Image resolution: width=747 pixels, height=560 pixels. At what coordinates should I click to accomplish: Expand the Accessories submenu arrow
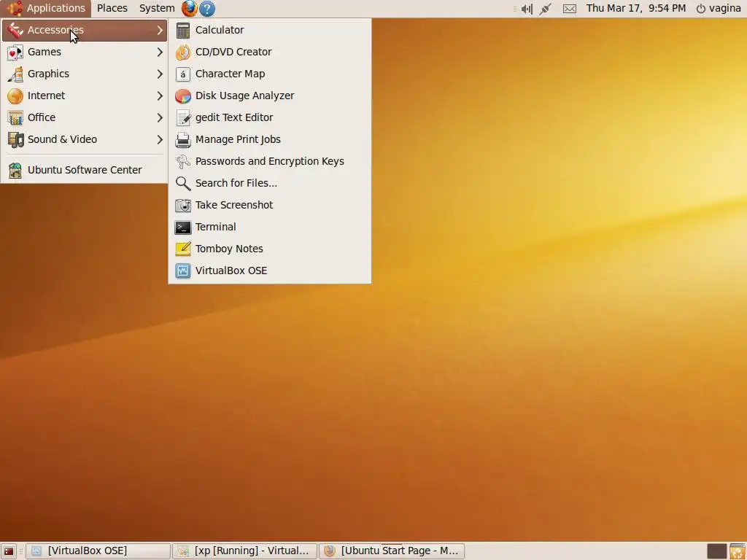[160, 30]
